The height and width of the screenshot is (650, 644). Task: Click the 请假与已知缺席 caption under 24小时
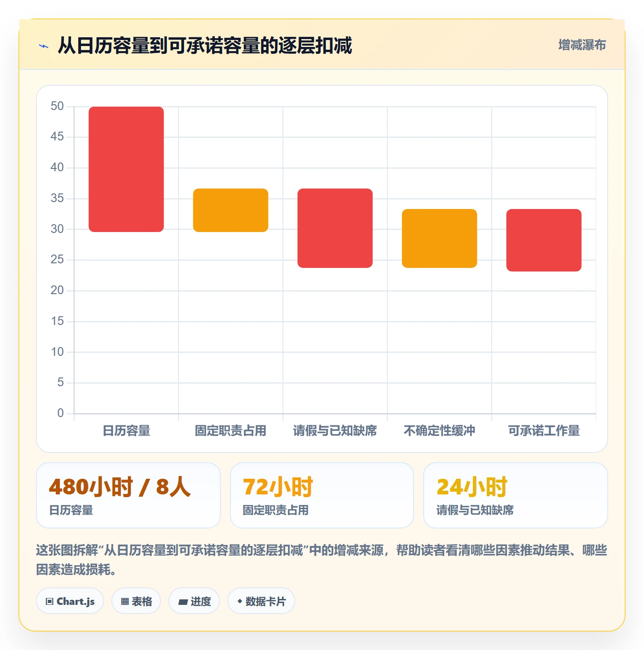click(x=475, y=510)
